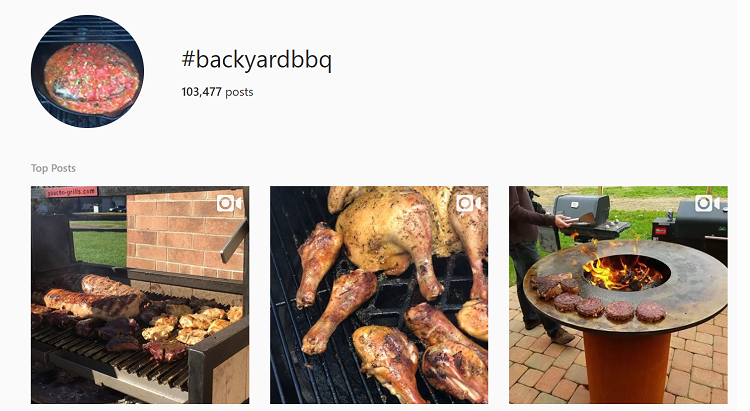Click the video icon on the fire pit post
This screenshot has height=411, width=750.
(x=707, y=203)
